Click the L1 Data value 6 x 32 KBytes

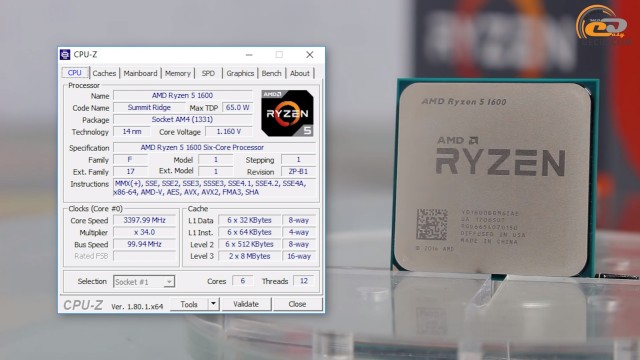(249, 220)
